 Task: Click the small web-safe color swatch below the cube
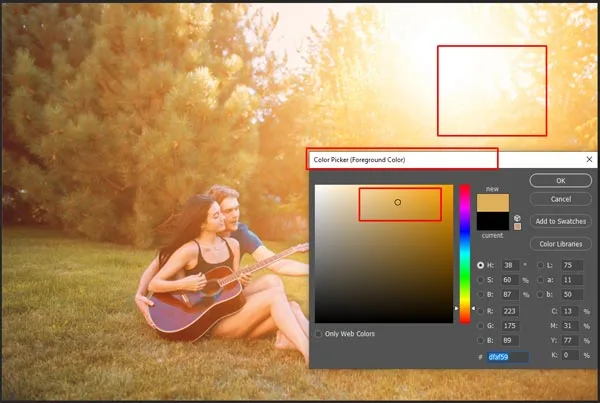click(517, 227)
